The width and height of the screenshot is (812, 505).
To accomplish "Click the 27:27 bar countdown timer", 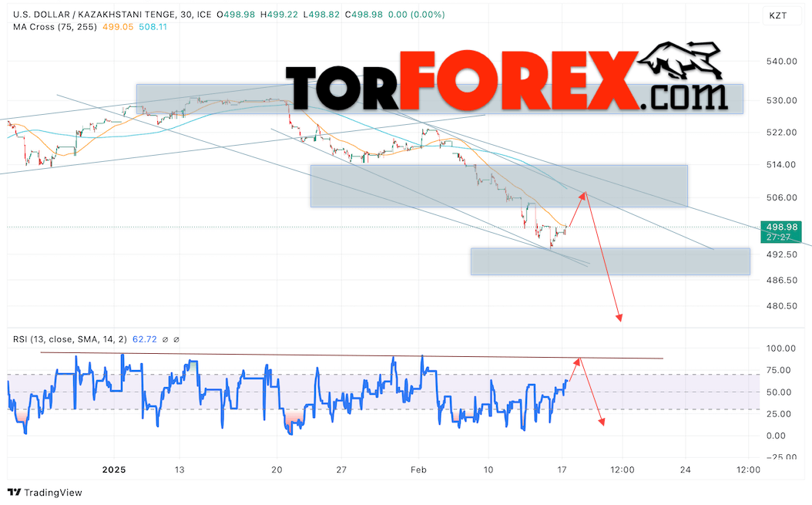I will tap(778, 237).
